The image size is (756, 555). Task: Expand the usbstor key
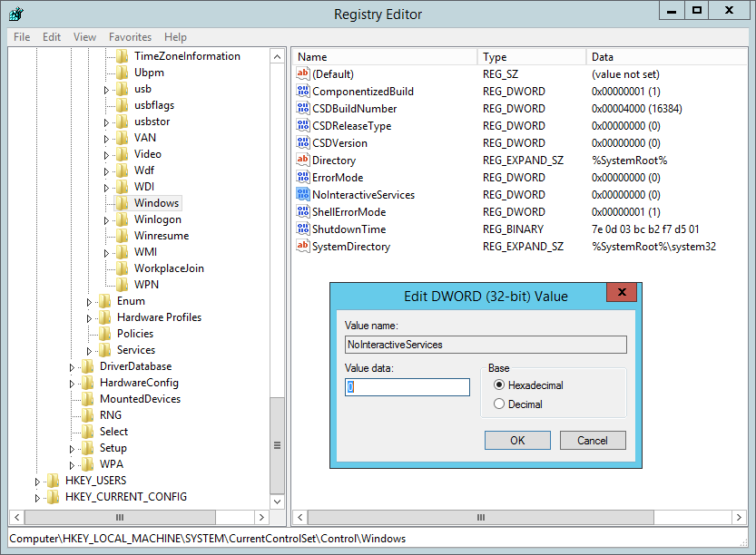106,122
